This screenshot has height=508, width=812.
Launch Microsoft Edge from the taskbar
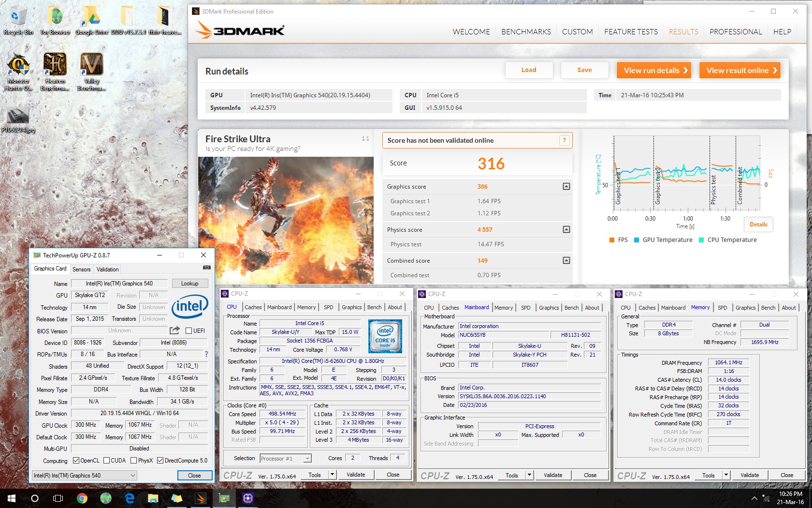coord(130,498)
